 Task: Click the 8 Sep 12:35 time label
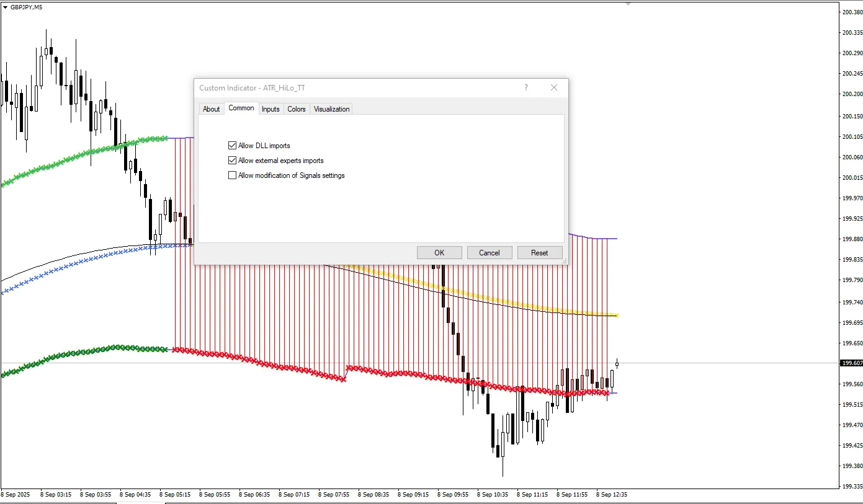[612, 495]
